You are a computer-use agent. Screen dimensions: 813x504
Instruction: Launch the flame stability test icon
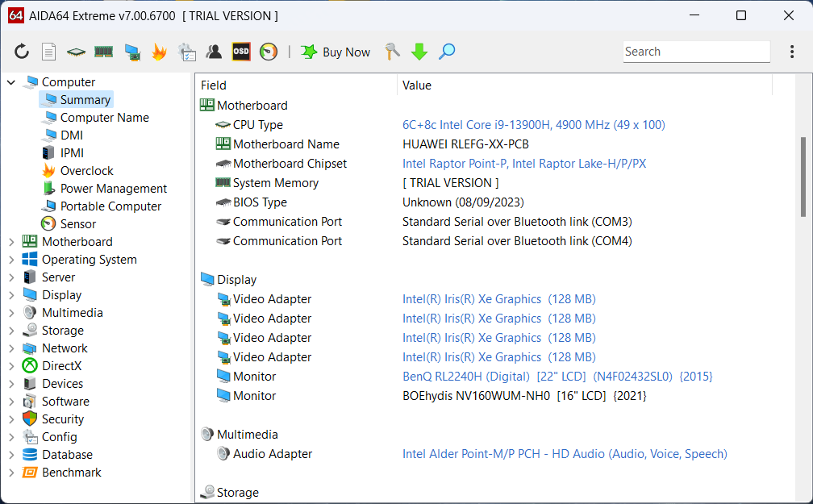tap(159, 52)
